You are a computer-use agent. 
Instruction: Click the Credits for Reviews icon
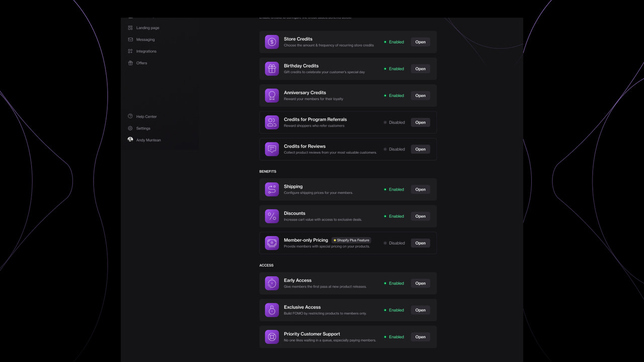[x=272, y=149]
